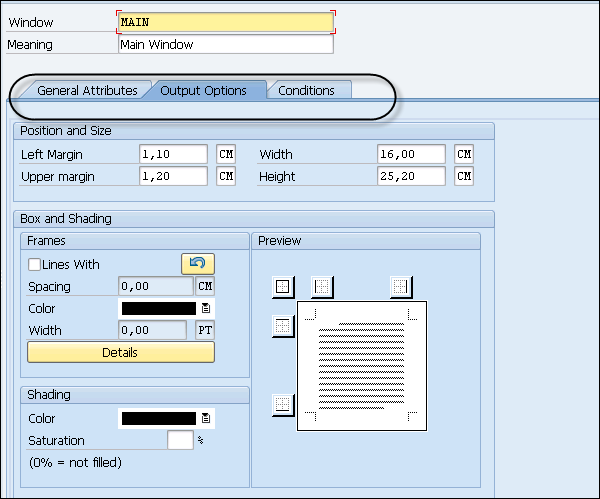600x499 pixels.
Task: Open the Width unit field CM
Action: 464,154
